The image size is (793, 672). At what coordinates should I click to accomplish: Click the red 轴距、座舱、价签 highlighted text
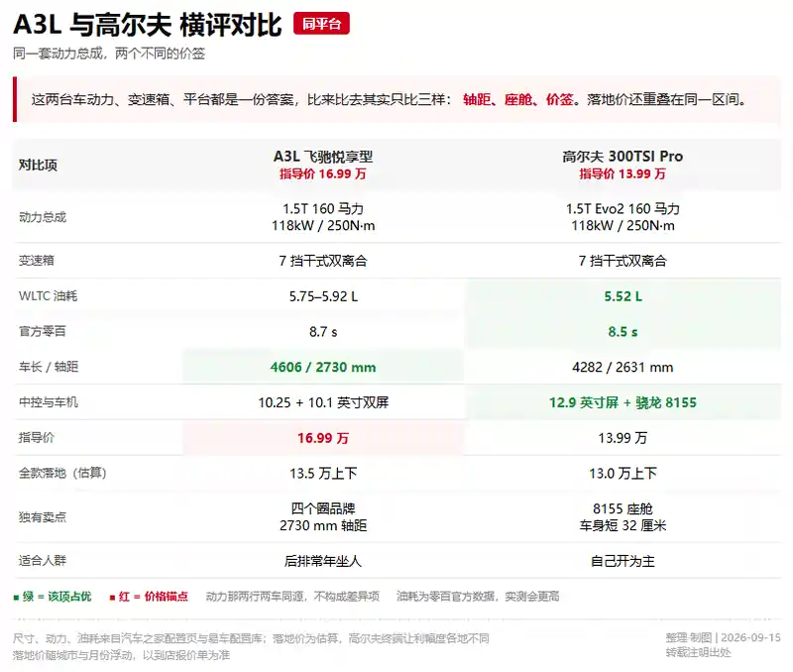517,100
